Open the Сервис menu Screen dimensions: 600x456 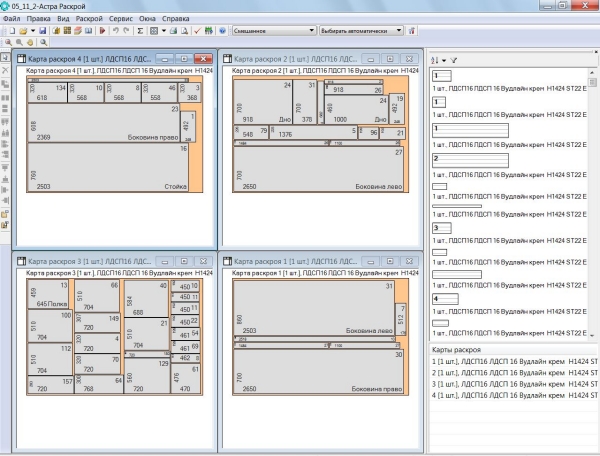[x=121, y=18]
